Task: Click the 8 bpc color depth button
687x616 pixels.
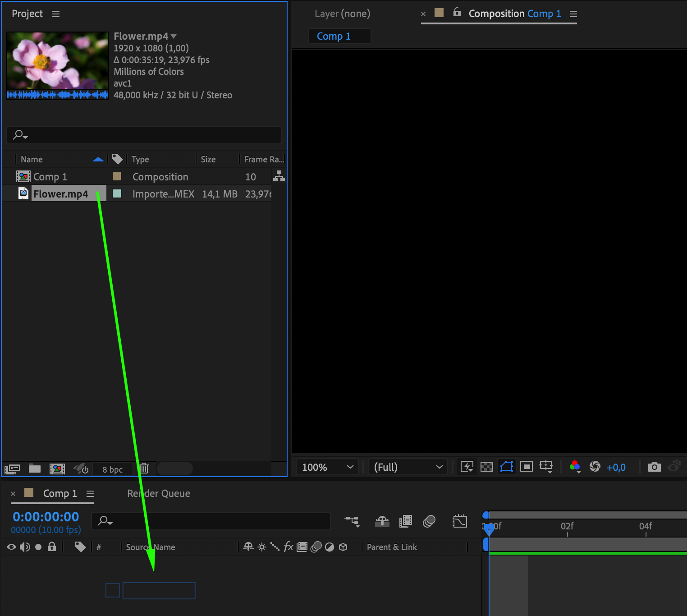Action: pos(113,469)
